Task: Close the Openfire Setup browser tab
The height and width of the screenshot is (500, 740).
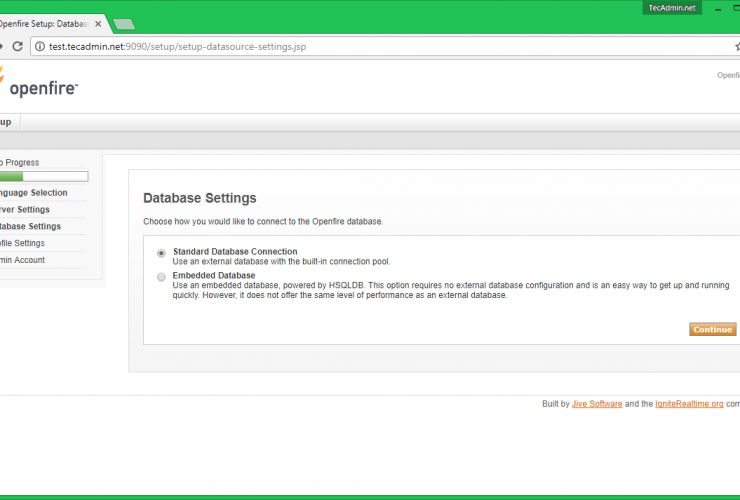Action: pyautogui.click(x=97, y=23)
